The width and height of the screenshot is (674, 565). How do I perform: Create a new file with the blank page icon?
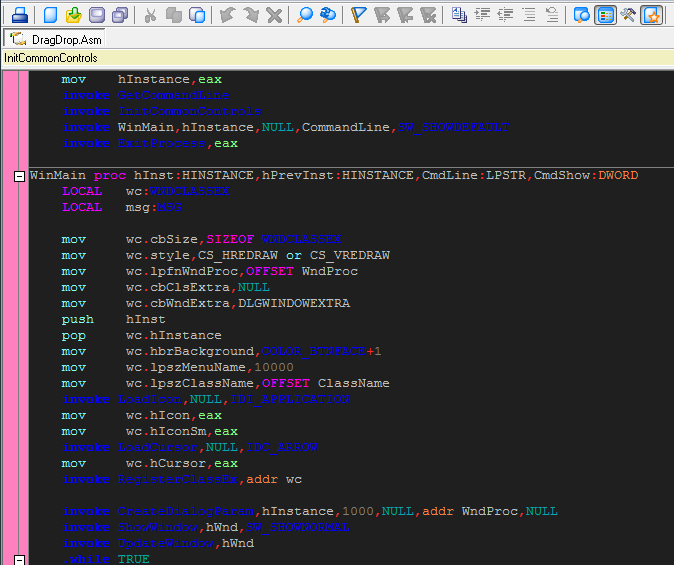[x=51, y=15]
